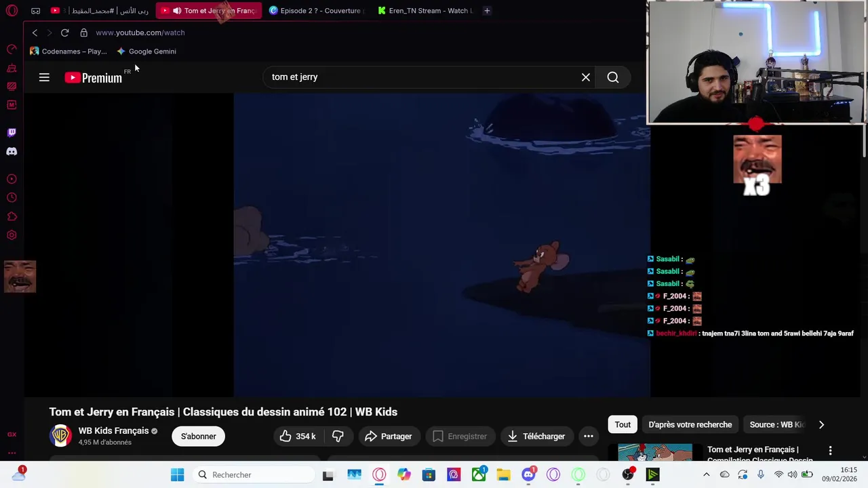Viewport: 868px width, 488px height.
Task: Open Copilot from the taskbar
Action: pos(404,475)
